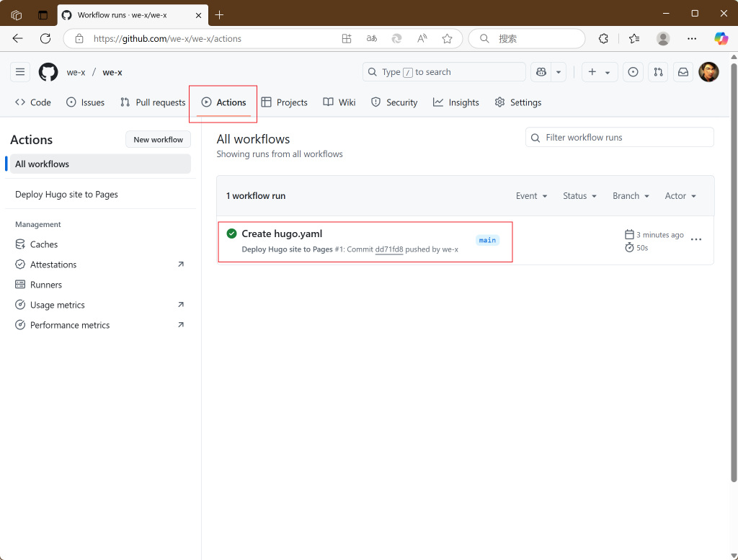This screenshot has height=560, width=738.
Task: Open the Caches management page
Action: (44, 244)
